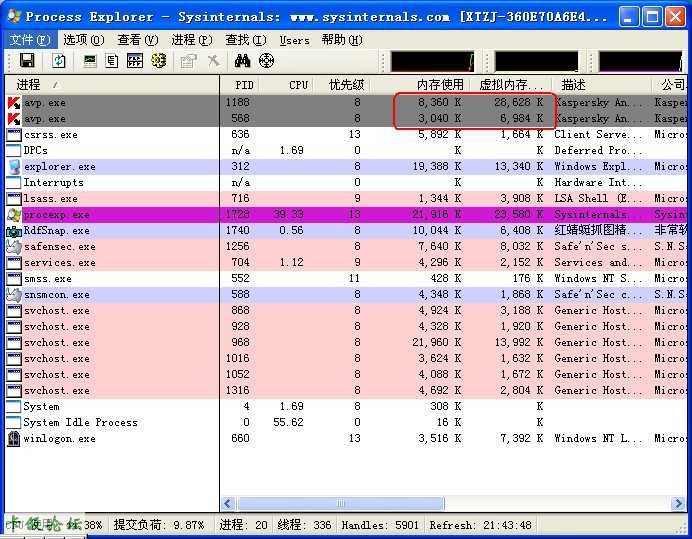Screen dimensions: 692x539
Task: Open the 选项(O) menu
Action: tap(84, 40)
